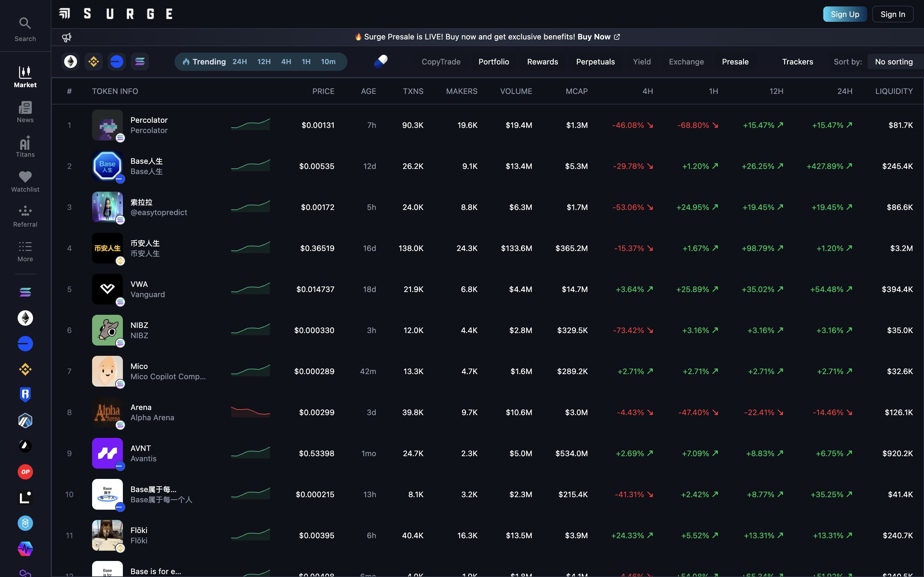
Task: Click the Buy Now presale link
Action: [x=594, y=37]
